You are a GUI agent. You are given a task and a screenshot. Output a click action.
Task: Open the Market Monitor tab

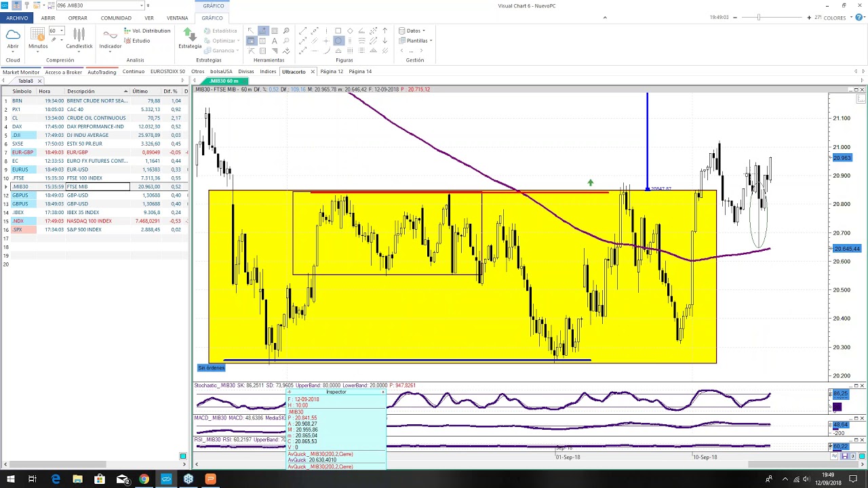pos(21,72)
